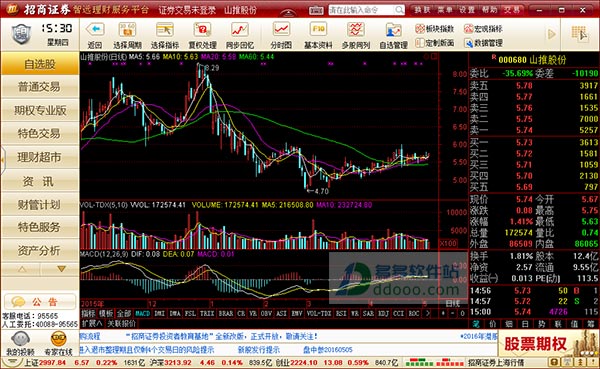Open the 分时图 intraday chart icon
Screen dimensions: 600x369
click(281, 29)
